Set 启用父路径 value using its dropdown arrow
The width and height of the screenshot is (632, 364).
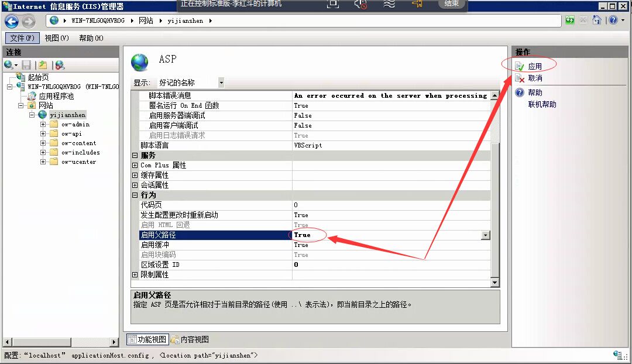pyautogui.click(x=485, y=235)
